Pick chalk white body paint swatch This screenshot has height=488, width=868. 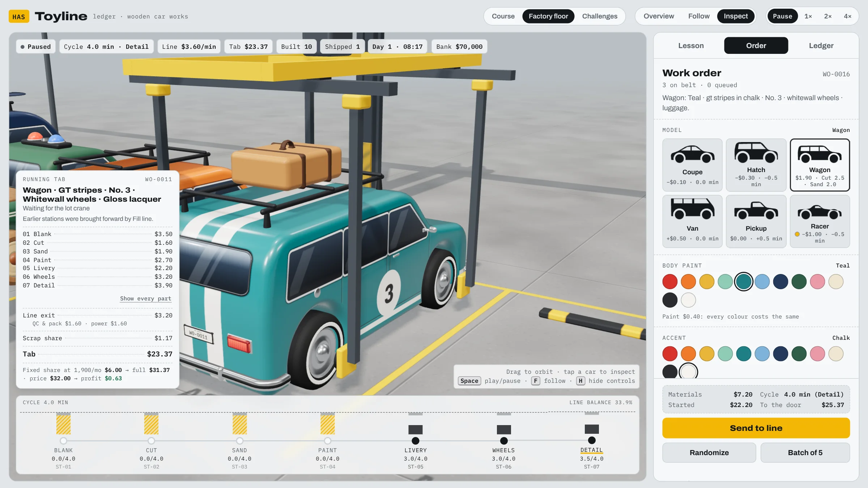point(688,300)
